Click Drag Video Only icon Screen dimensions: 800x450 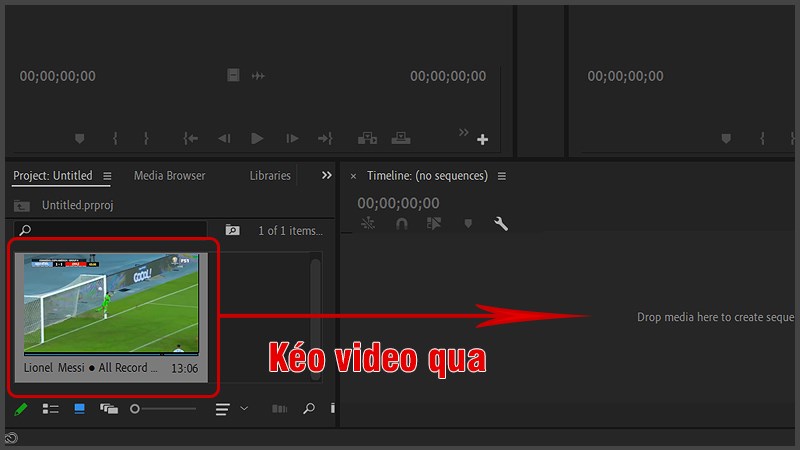coord(233,76)
